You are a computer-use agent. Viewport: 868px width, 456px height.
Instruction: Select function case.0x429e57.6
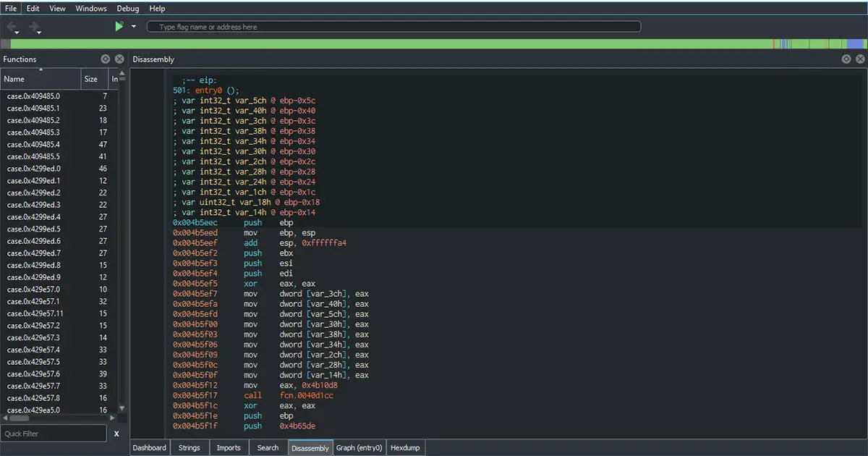[58, 374]
